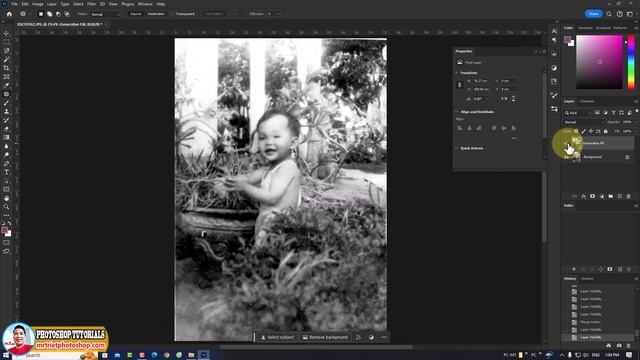Click Remove background in contextual bar
This screenshot has height=360, width=640.
(325, 338)
